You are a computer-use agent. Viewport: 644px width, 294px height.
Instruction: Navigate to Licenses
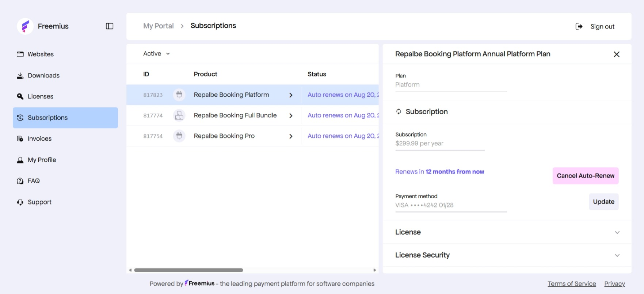[65, 96]
